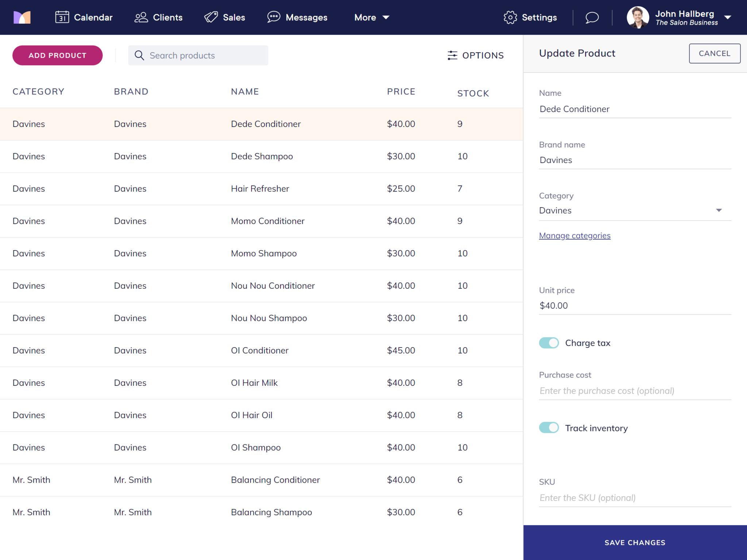The height and width of the screenshot is (560, 747).
Task: Toggle the Track inventory switch
Action: 549,428
